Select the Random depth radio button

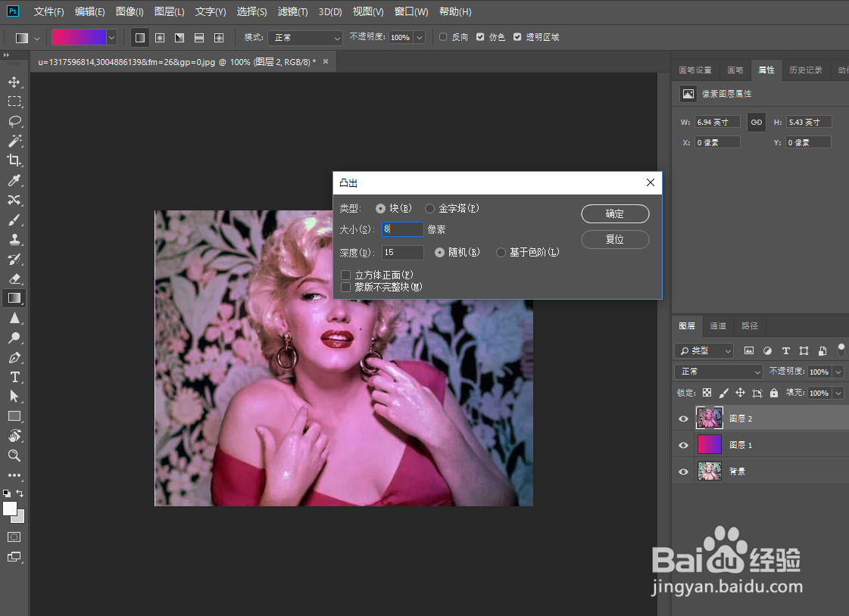pyautogui.click(x=440, y=253)
